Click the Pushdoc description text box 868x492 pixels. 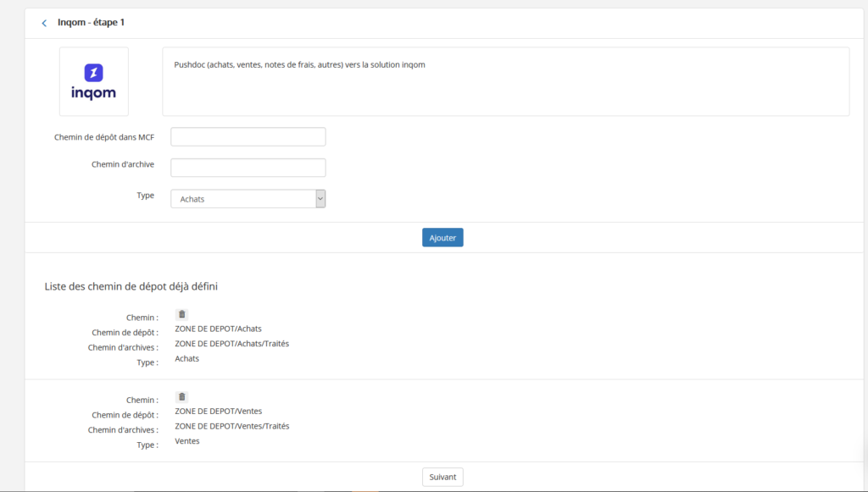point(505,81)
